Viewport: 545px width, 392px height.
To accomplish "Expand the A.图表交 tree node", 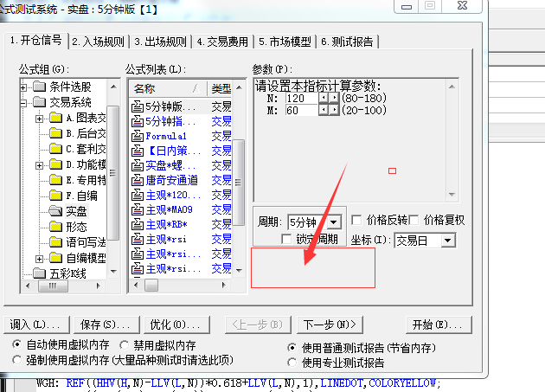I will [40, 119].
